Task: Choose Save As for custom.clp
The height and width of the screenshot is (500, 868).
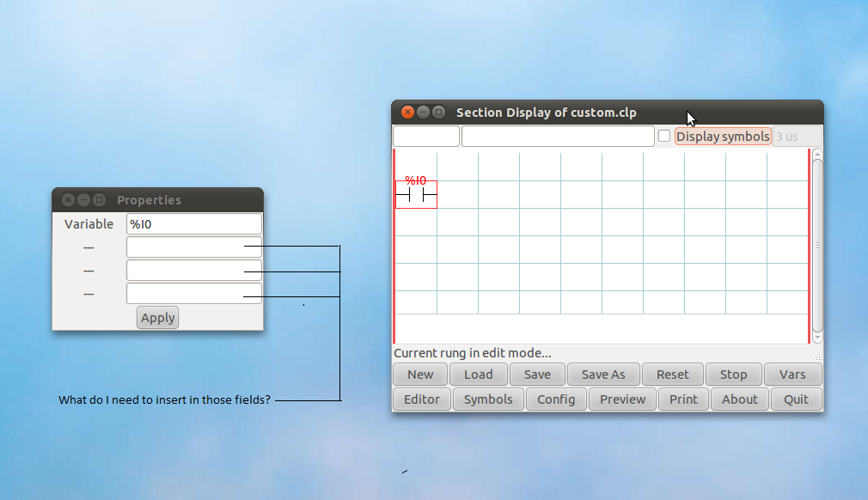Action: pyautogui.click(x=603, y=375)
